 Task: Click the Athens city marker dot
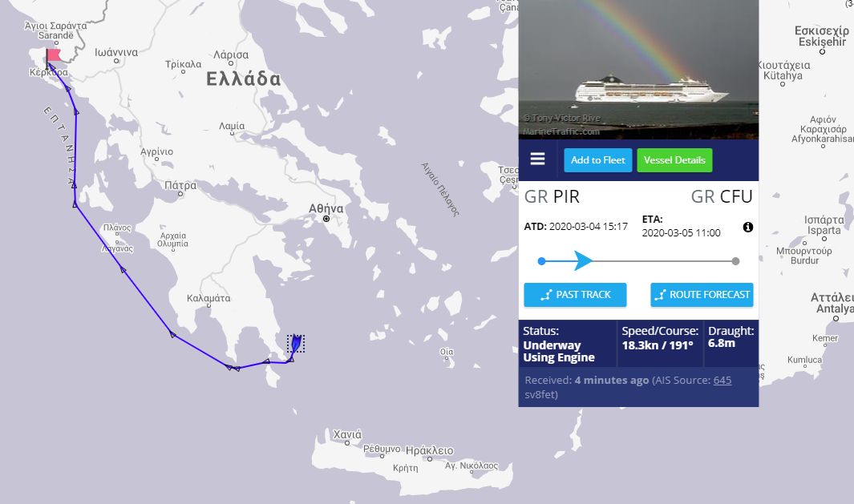click(326, 219)
